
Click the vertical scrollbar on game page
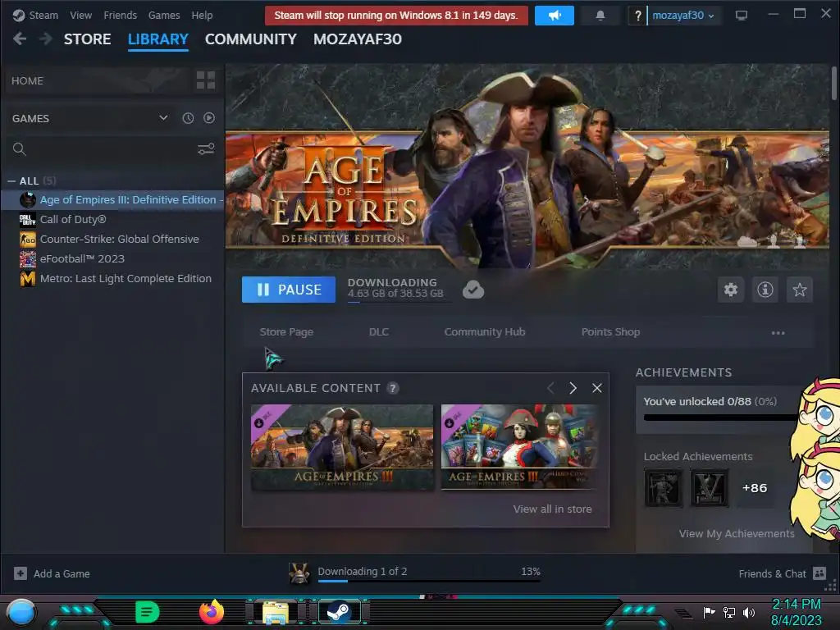point(834,83)
